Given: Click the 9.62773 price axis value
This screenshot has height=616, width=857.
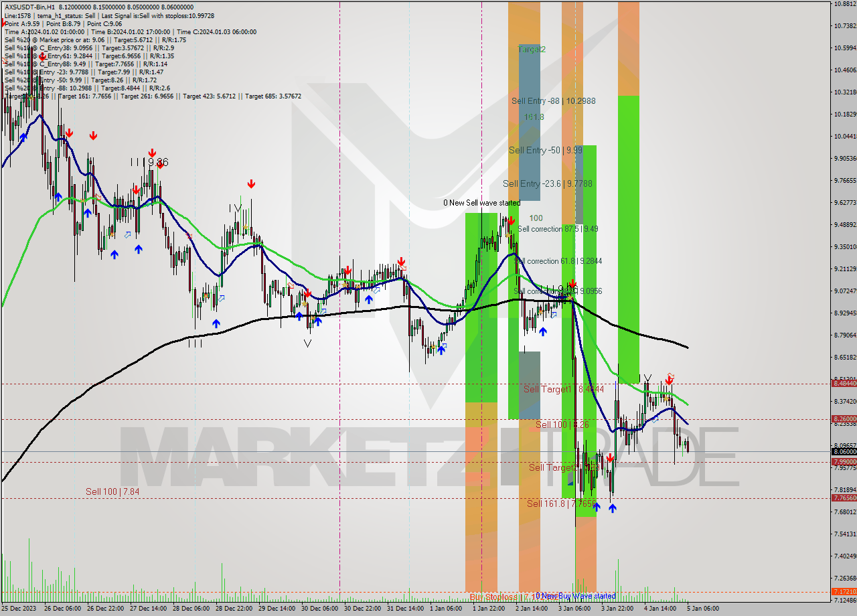Looking at the screenshot, I should pyautogui.click(x=845, y=202).
